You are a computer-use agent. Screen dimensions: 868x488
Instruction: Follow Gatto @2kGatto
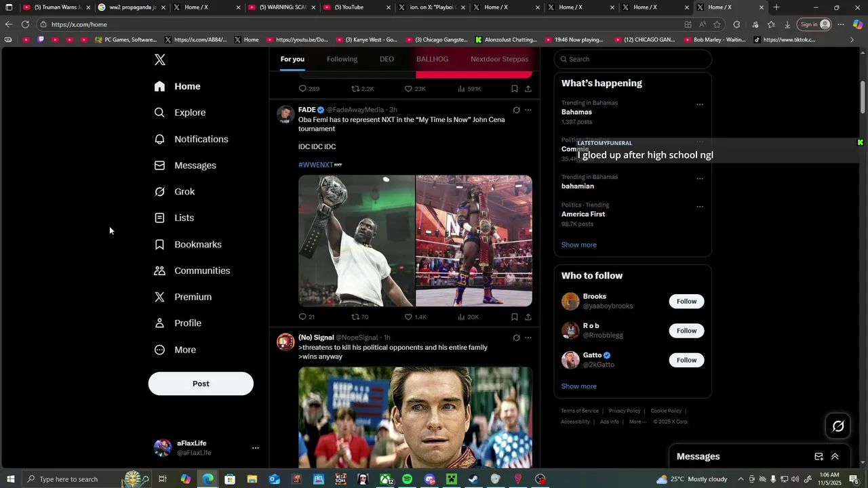(686, 360)
